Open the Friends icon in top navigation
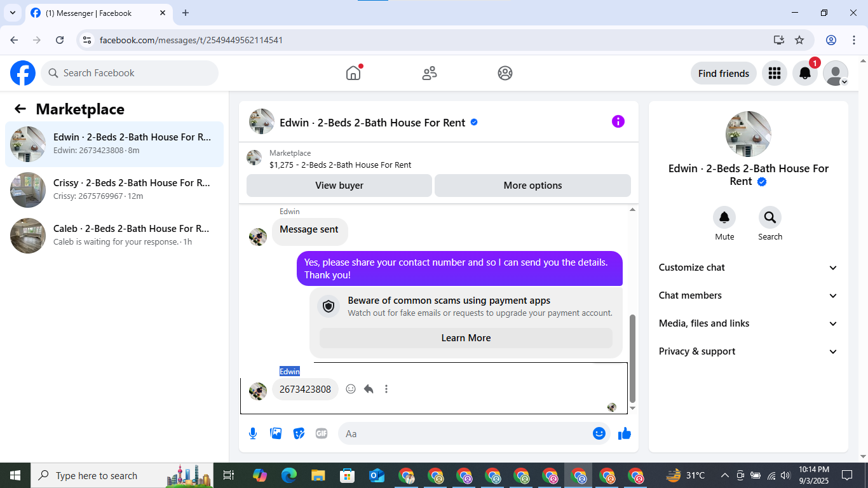The width and height of the screenshot is (868, 488). 430,73
